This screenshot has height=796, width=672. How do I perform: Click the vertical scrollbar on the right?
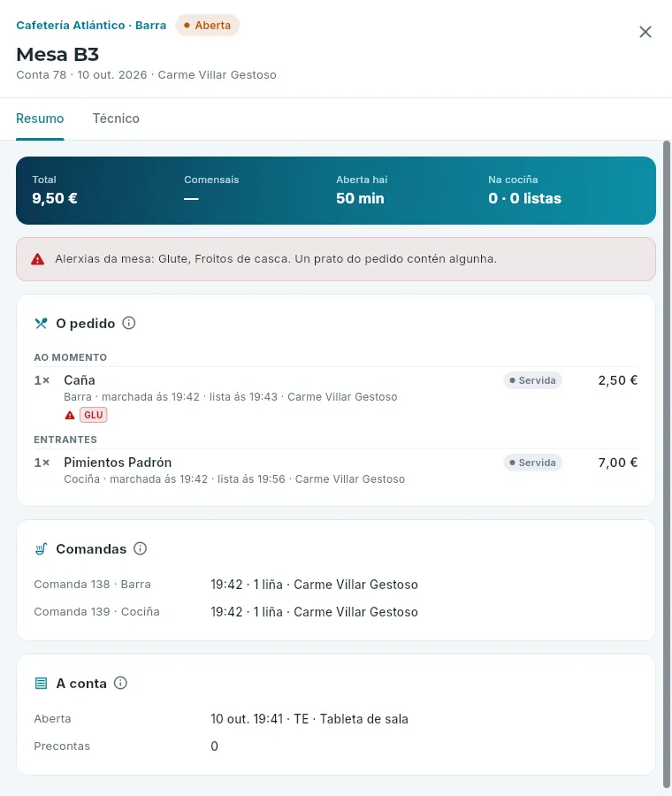click(667, 464)
